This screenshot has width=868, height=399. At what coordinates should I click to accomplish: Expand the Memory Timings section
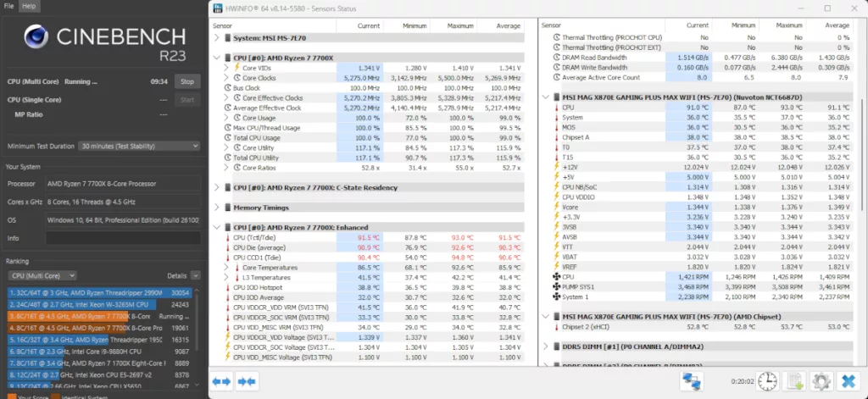click(x=216, y=208)
